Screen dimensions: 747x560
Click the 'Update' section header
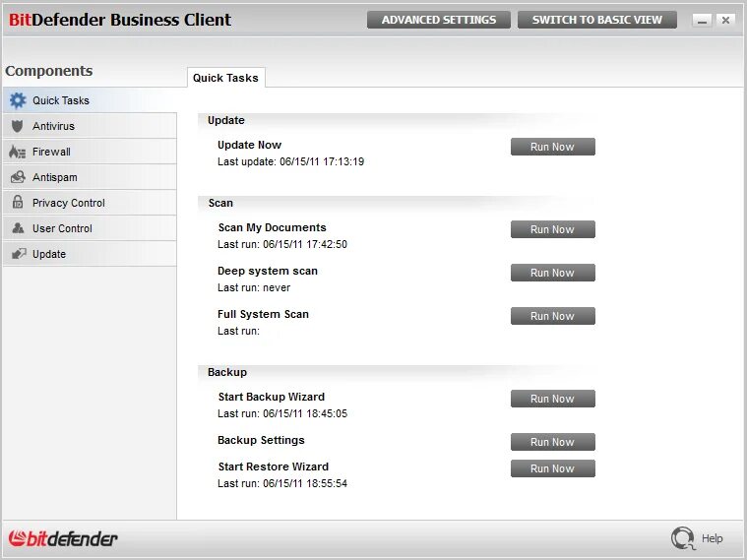(226, 120)
